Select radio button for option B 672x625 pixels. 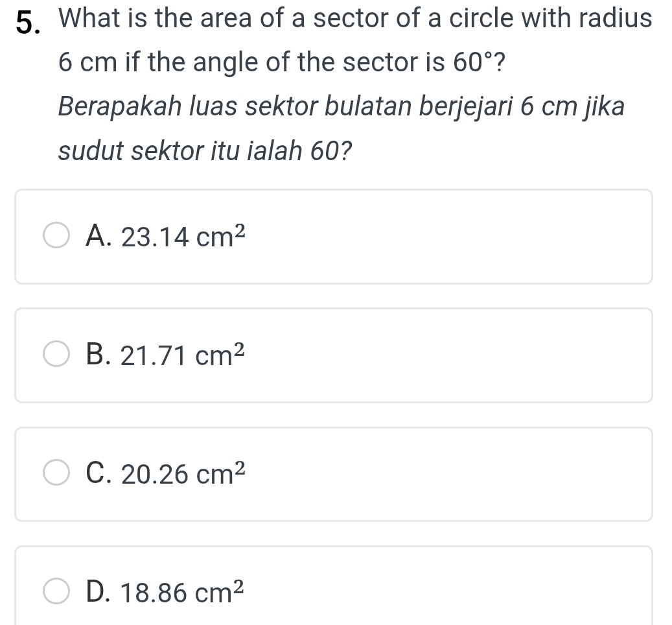(56, 354)
